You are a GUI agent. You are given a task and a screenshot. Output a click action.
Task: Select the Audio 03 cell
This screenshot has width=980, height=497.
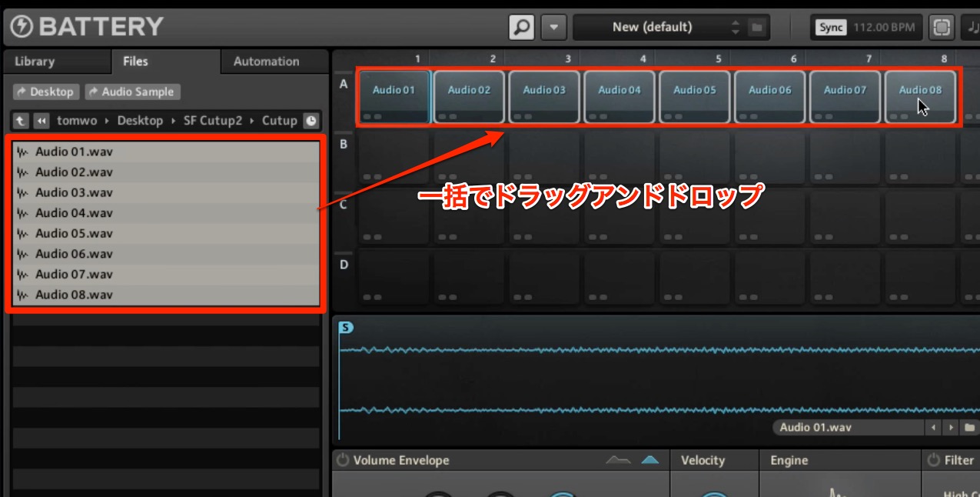544,97
